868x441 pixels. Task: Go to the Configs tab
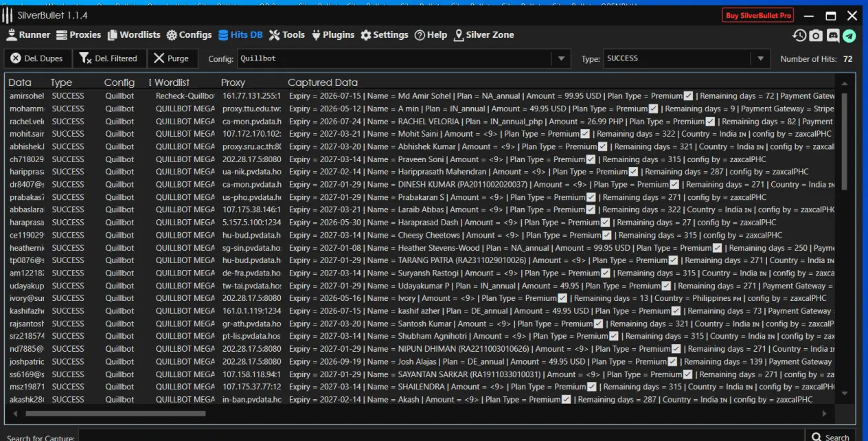pos(189,34)
